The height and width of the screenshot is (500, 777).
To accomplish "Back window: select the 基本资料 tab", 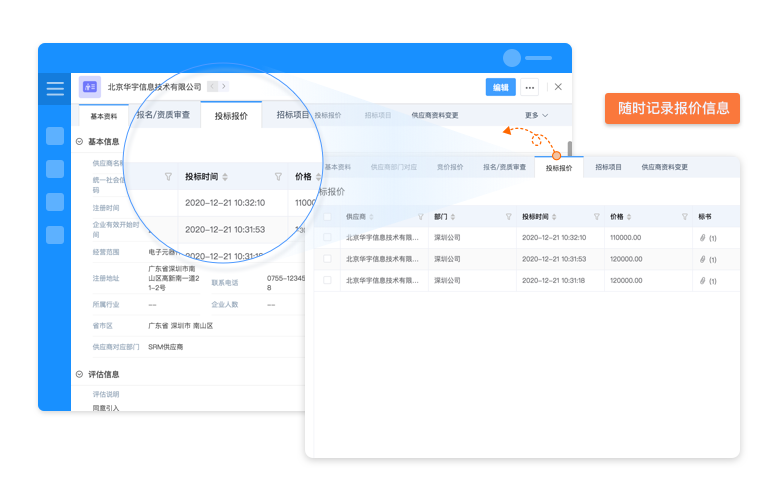I will click(x=104, y=116).
